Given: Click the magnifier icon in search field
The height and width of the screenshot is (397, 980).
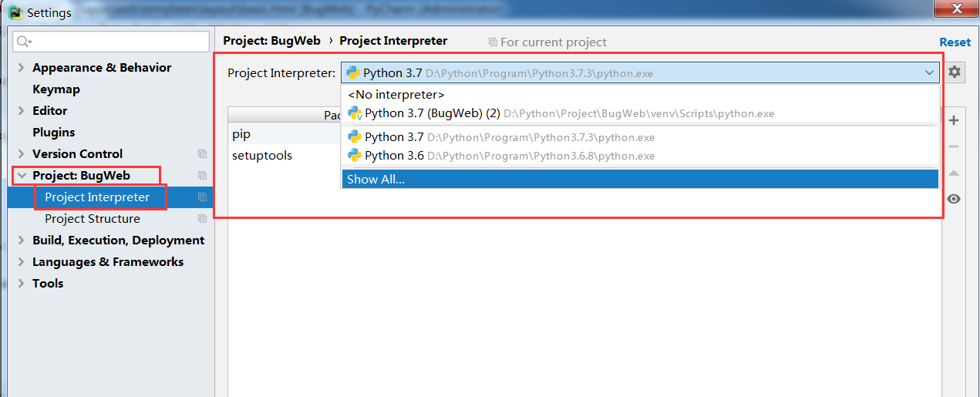Looking at the screenshot, I should [x=24, y=42].
